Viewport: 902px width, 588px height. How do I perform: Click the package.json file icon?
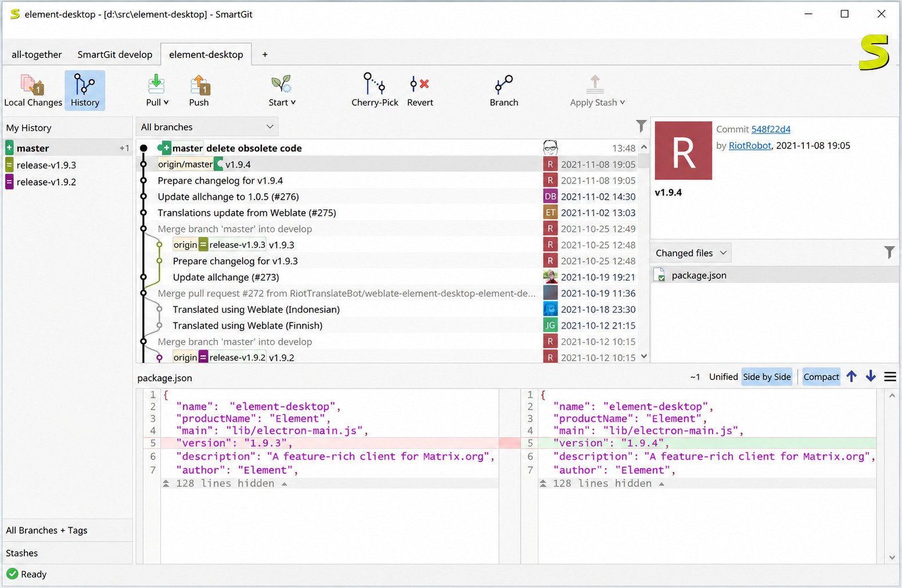(x=660, y=275)
